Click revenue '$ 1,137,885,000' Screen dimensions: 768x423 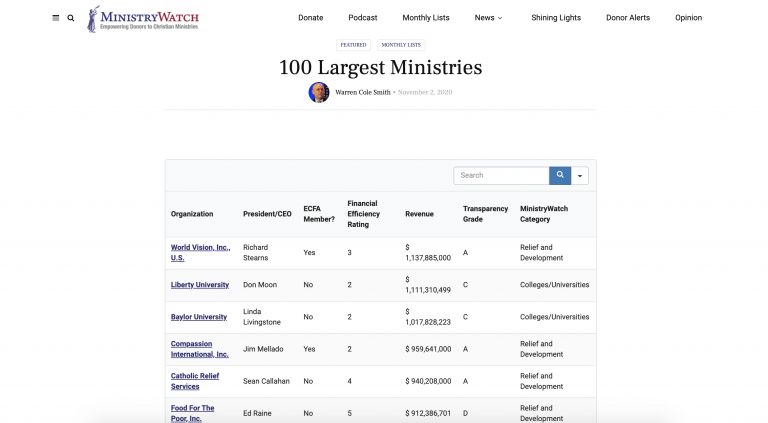428,253
